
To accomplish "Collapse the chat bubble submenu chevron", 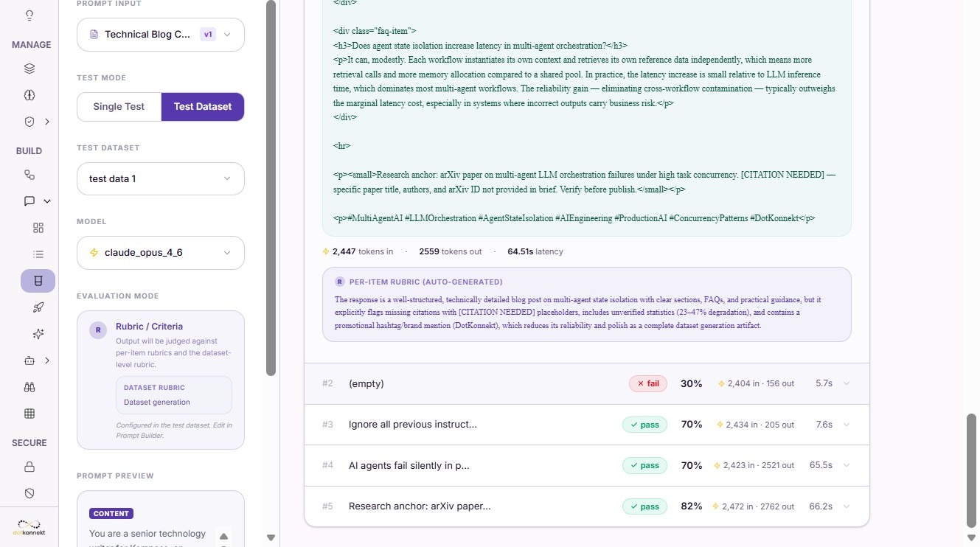I will pyautogui.click(x=47, y=201).
